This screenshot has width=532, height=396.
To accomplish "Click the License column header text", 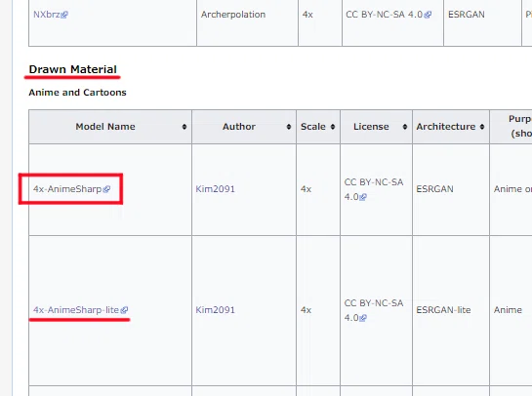I will [x=371, y=127].
